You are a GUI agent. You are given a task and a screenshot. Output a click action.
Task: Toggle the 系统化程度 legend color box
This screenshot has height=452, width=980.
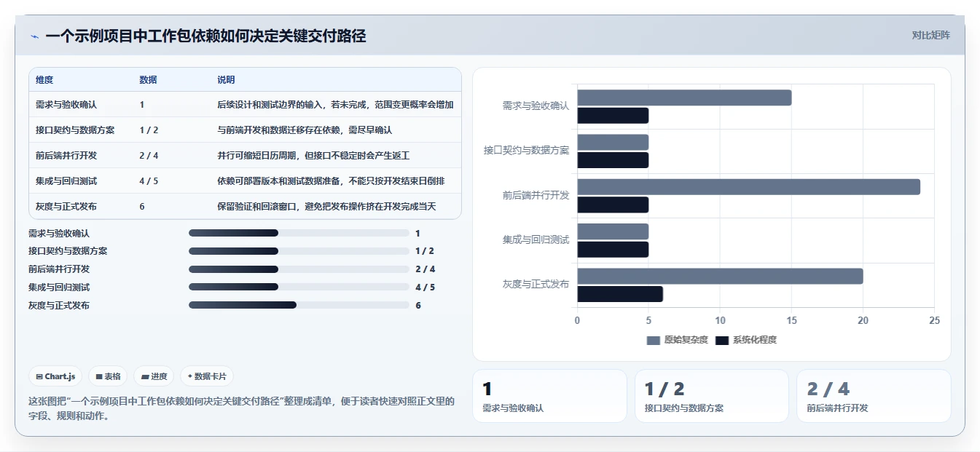click(722, 341)
